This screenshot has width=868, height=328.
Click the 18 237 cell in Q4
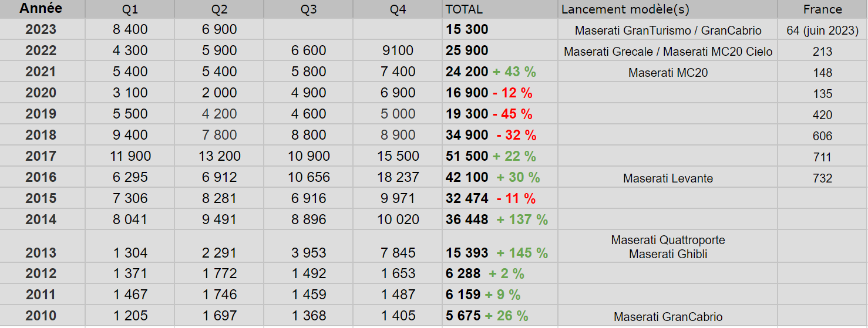tap(398, 177)
